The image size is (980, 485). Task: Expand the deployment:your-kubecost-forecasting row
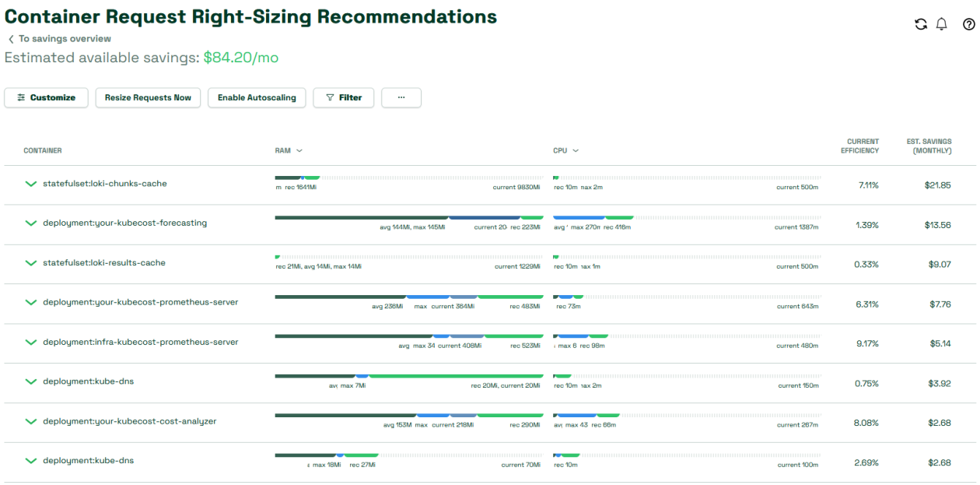[30, 223]
